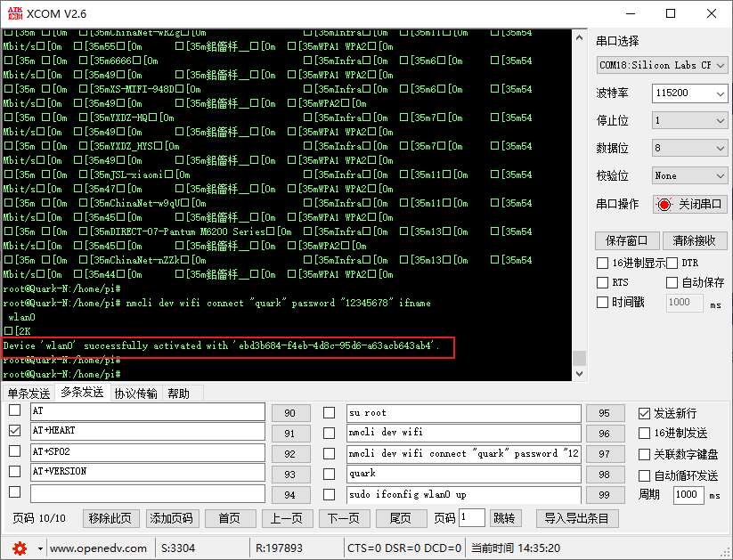Open the 115200 baud rate dropdown
733x560 pixels.
coord(689,93)
